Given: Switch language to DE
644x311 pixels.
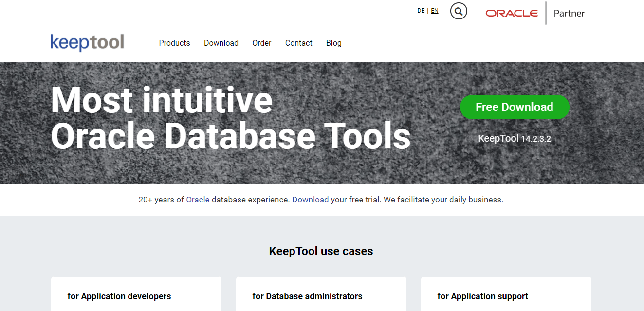Looking at the screenshot, I should pyautogui.click(x=421, y=11).
